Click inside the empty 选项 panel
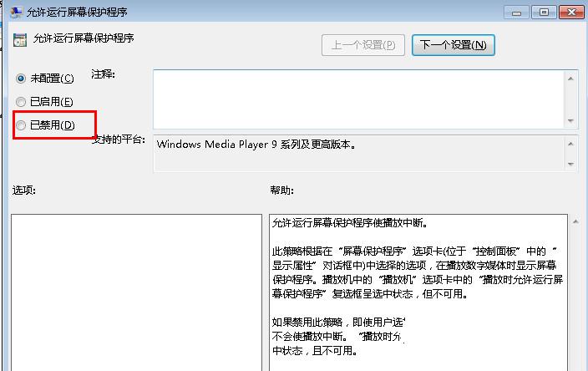 (x=136, y=292)
